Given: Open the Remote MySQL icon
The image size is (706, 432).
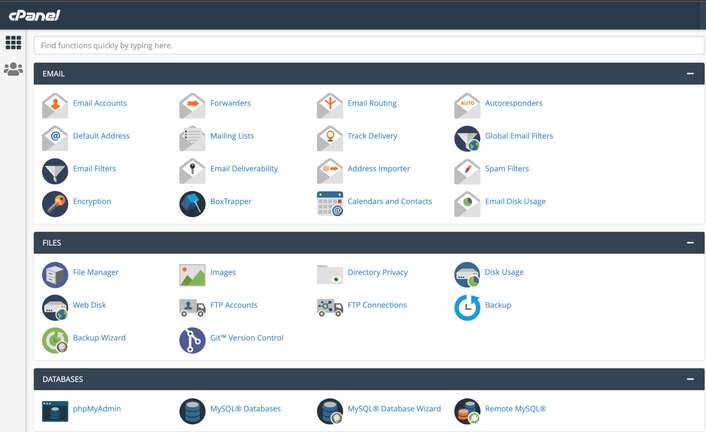Looking at the screenshot, I should tap(467, 411).
